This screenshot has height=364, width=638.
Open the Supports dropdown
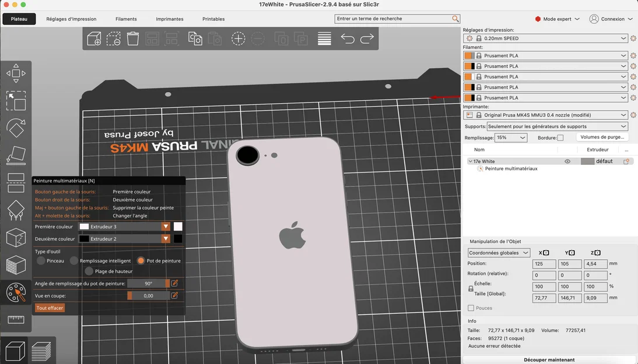(557, 126)
